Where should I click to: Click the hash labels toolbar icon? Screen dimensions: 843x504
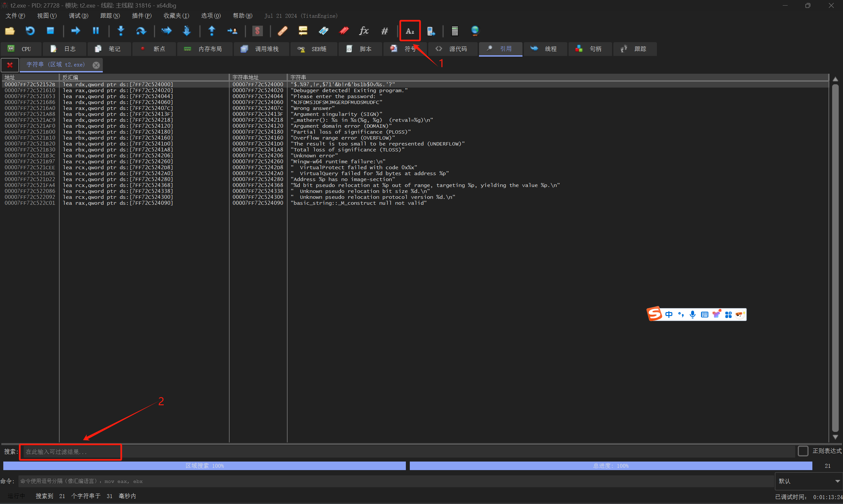tap(384, 31)
